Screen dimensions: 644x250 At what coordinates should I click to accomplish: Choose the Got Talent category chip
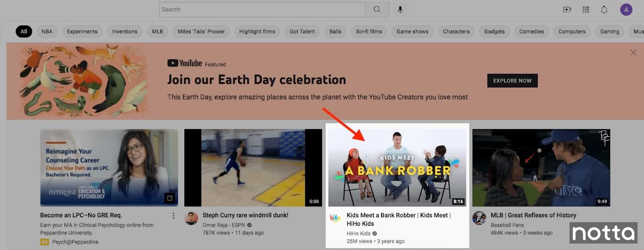click(302, 31)
